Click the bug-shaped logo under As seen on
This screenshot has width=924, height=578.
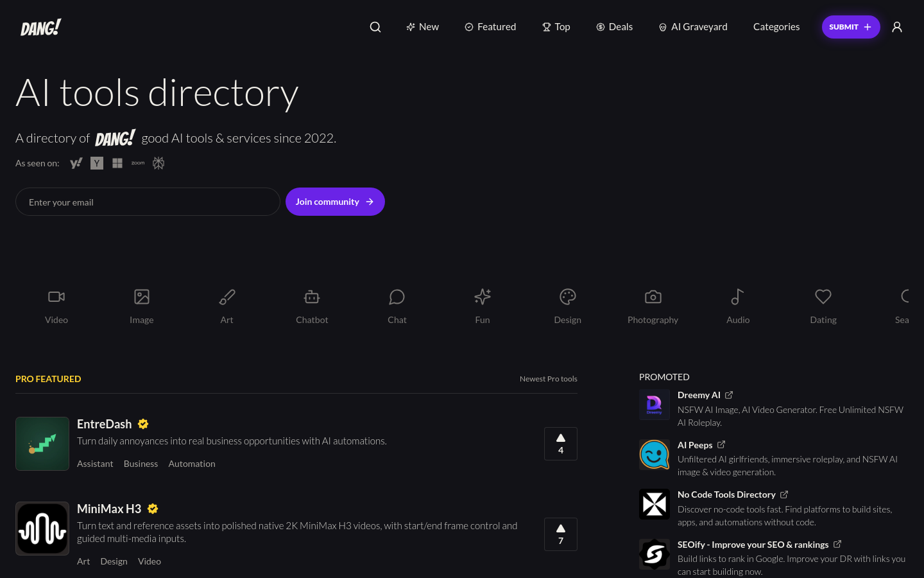pyautogui.click(x=158, y=163)
